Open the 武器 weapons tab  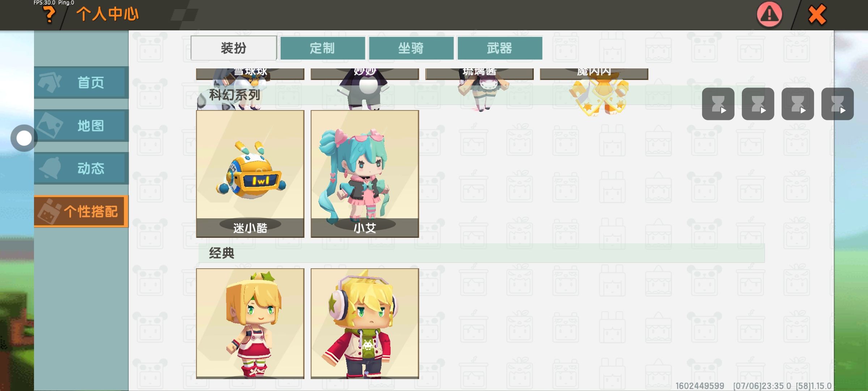(499, 48)
